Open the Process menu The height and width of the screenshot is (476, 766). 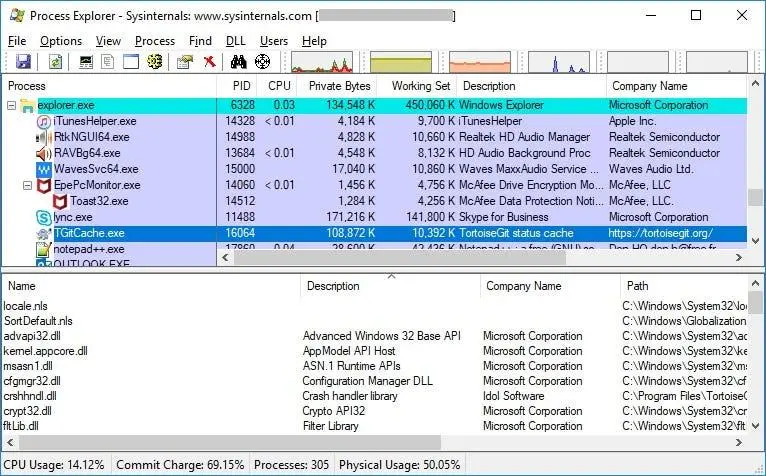154,41
